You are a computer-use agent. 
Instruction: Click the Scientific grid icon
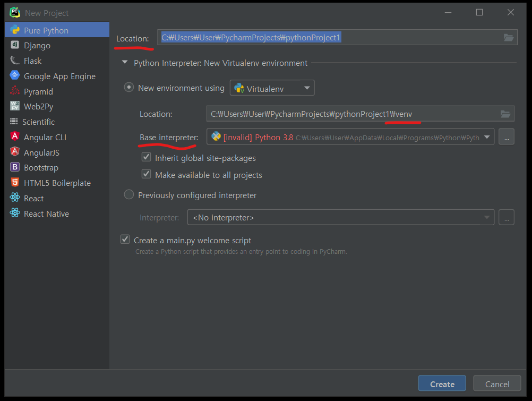(x=14, y=121)
